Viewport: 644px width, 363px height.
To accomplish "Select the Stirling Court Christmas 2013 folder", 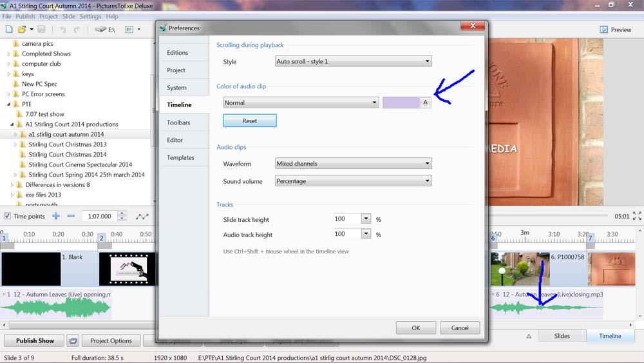I will click(68, 144).
